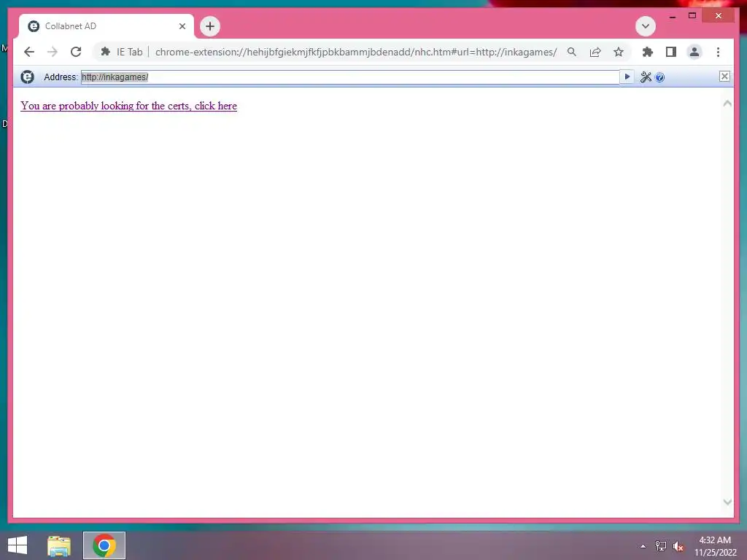Image resolution: width=747 pixels, height=560 pixels.
Task: Open the Chrome profile avatar menu
Action: point(694,52)
